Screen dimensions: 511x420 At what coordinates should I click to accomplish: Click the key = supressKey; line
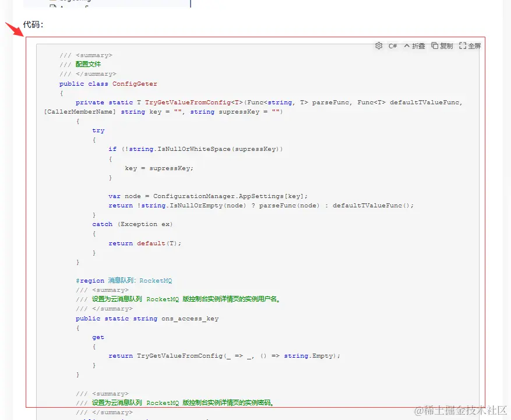coord(159,168)
